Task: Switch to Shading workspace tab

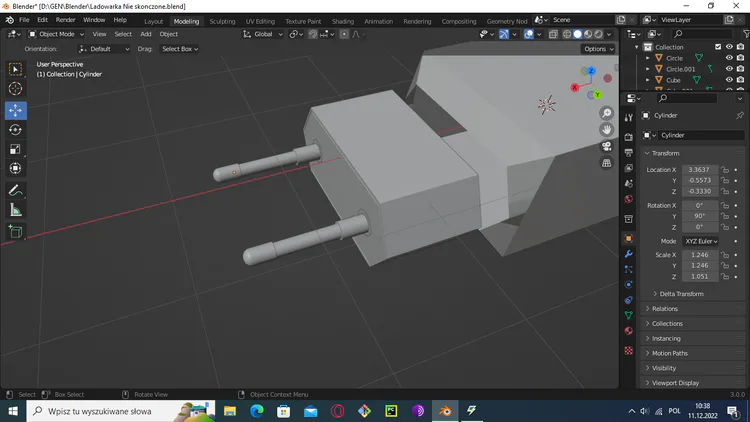Action: [343, 21]
